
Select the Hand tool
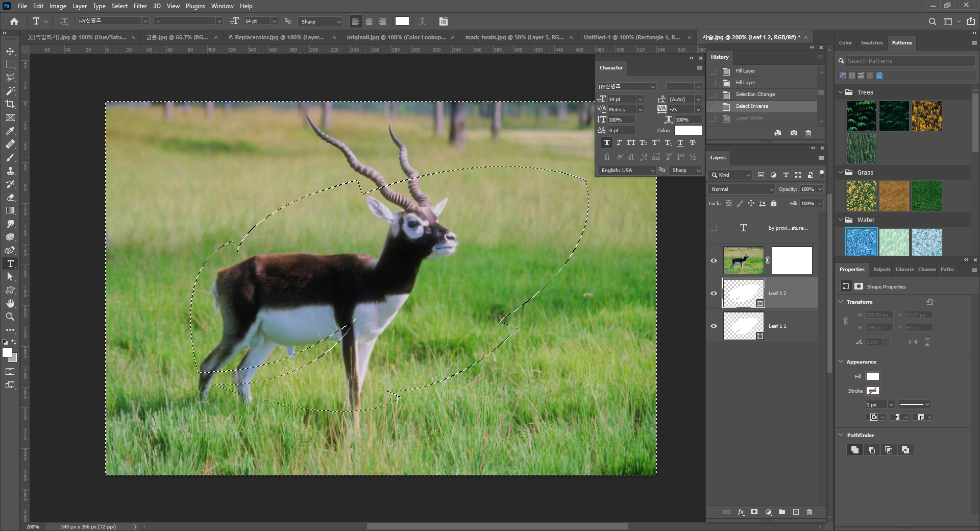click(10, 303)
